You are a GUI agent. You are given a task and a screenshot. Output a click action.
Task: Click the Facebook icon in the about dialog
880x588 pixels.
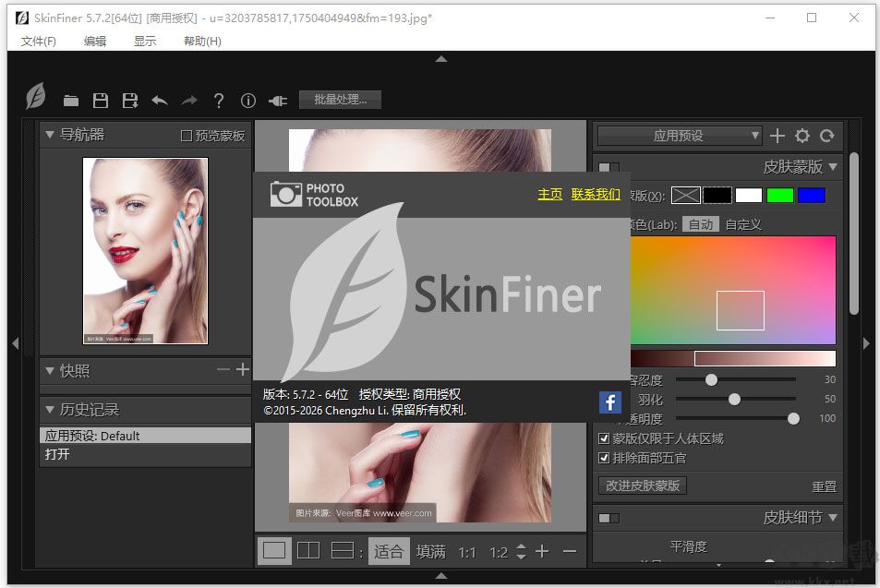[x=609, y=402]
